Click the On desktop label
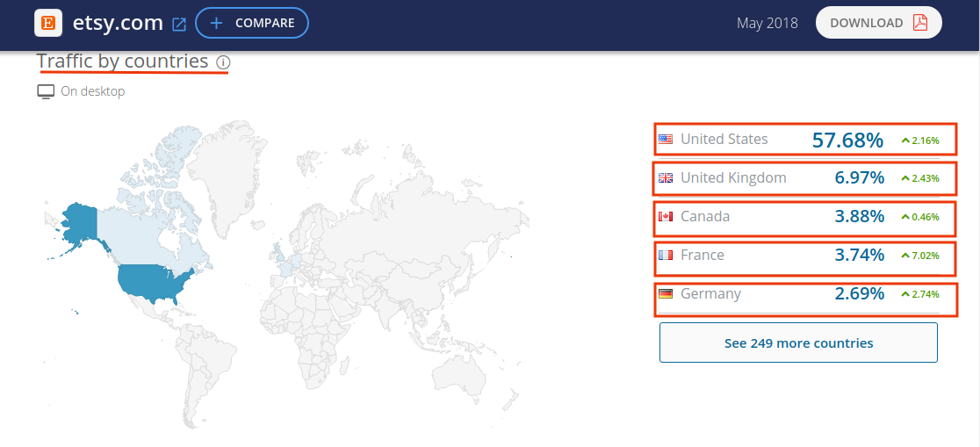 [92, 91]
